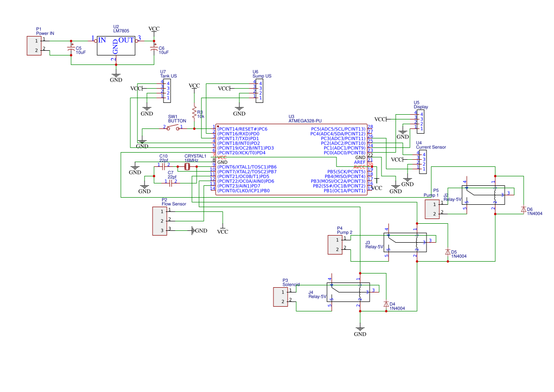Click pin label (PCINT16/RXD)PD0
Image resolution: width=554 pixels, height=392 pixels.
pyautogui.click(x=238, y=134)
